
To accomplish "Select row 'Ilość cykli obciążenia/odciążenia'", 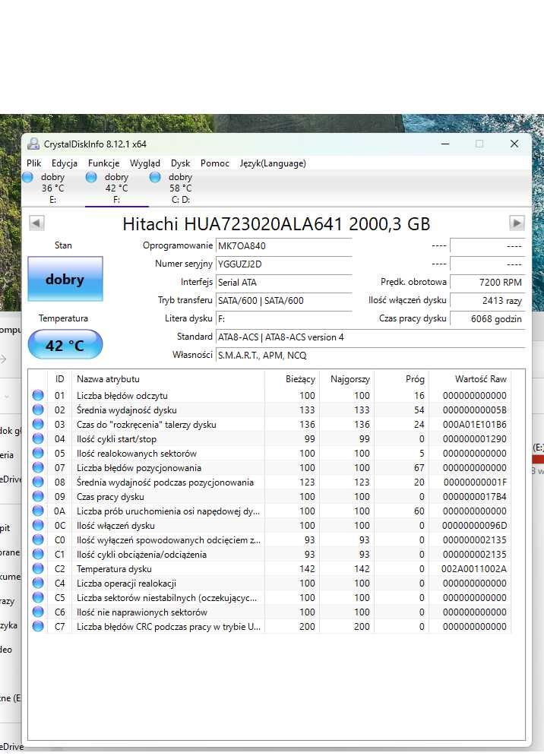I will [270, 555].
